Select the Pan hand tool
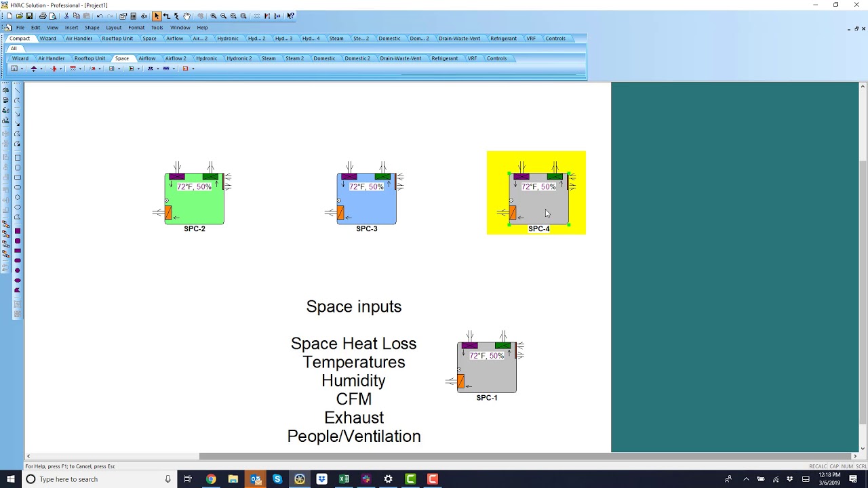868x488 pixels. (x=186, y=16)
